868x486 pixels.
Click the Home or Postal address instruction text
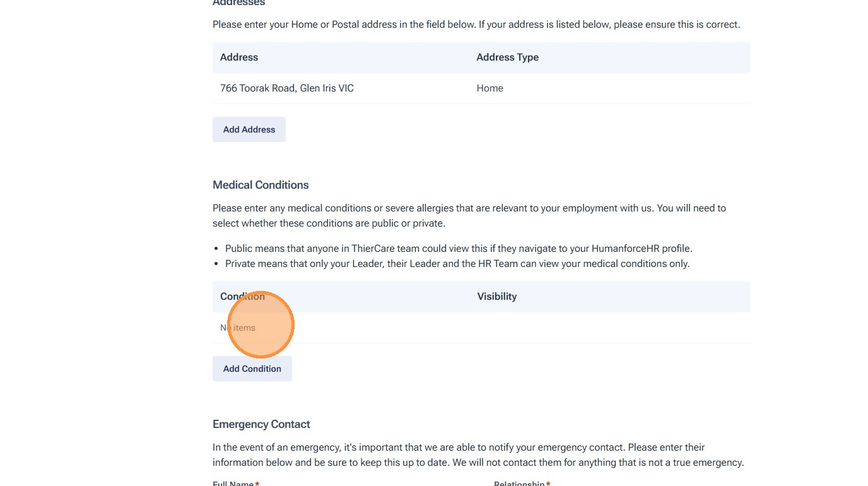(476, 25)
